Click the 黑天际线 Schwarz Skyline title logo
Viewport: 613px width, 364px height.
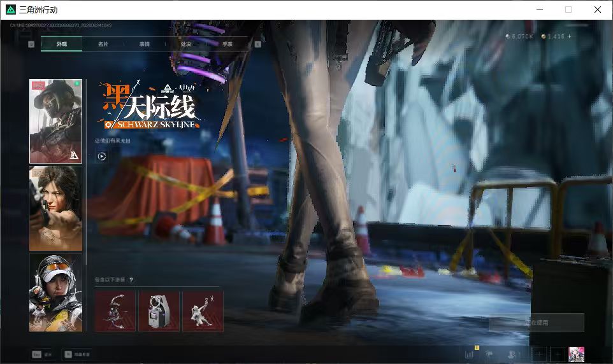pyautogui.click(x=150, y=106)
